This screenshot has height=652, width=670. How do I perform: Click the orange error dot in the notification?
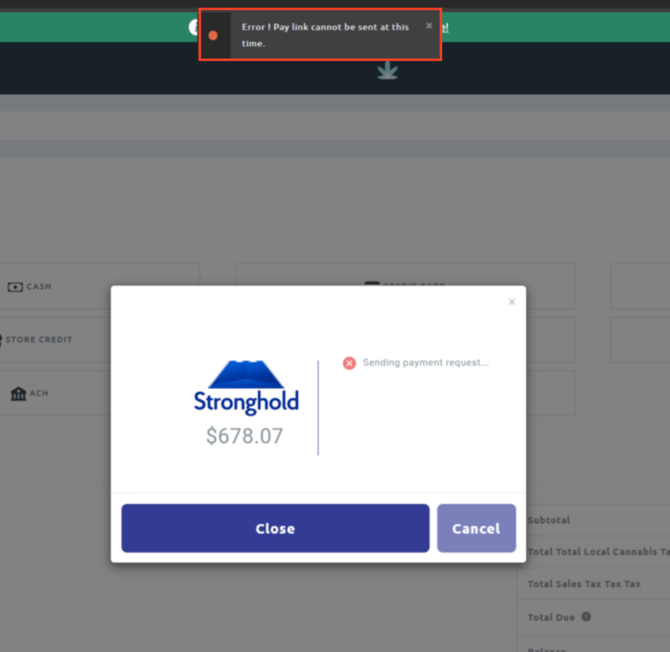tap(213, 35)
